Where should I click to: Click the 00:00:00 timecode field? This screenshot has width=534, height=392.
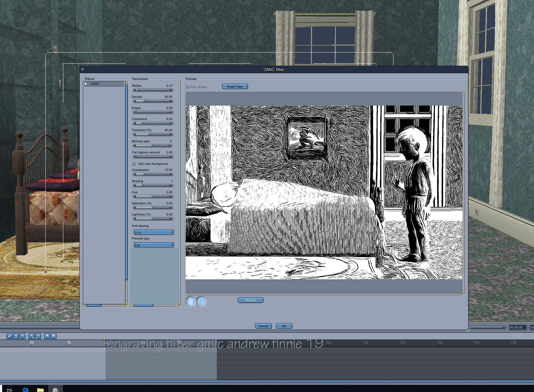click(517, 327)
